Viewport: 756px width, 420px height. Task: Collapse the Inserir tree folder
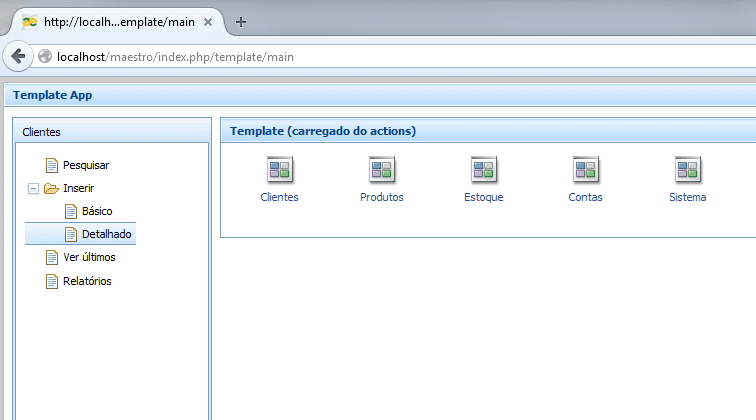point(33,189)
